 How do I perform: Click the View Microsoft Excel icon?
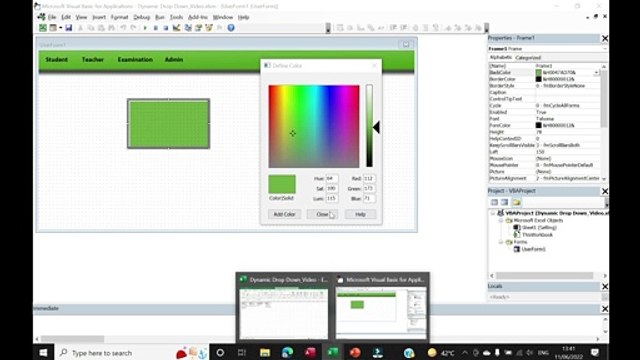43,28
